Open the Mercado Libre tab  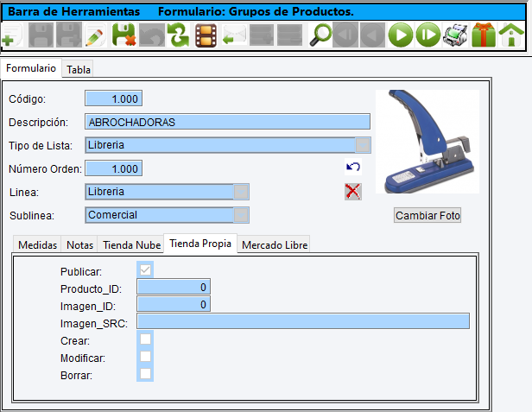point(275,245)
